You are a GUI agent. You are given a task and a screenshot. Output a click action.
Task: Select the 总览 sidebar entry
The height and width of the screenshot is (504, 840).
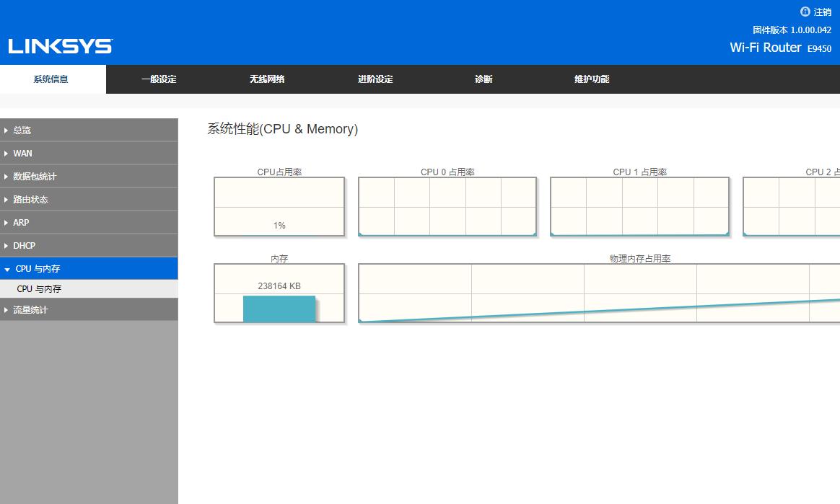(x=21, y=130)
